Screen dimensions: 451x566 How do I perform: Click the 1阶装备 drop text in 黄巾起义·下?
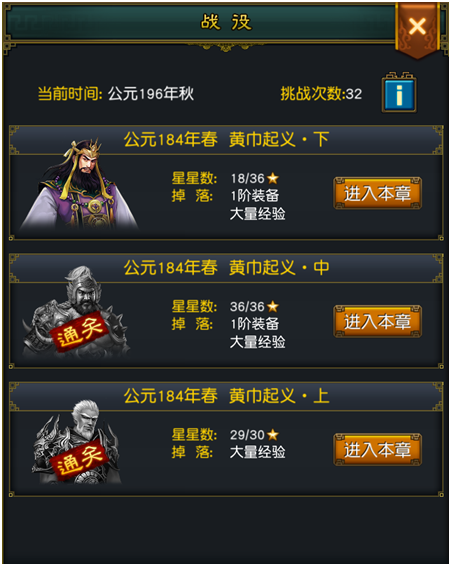pyautogui.click(x=255, y=196)
